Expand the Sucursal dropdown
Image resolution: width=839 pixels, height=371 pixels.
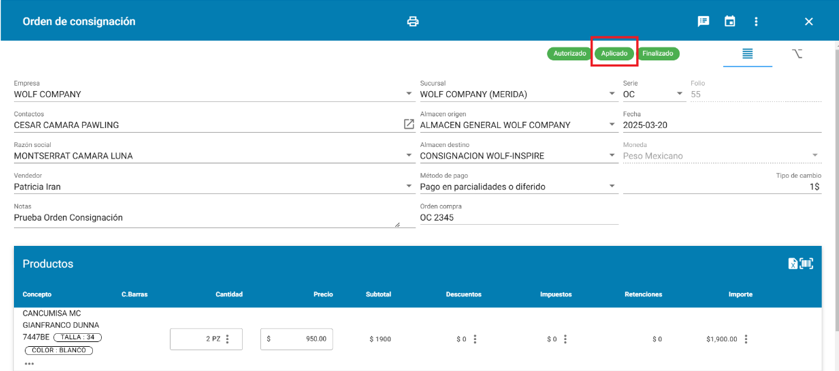pyautogui.click(x=612, y=94)
